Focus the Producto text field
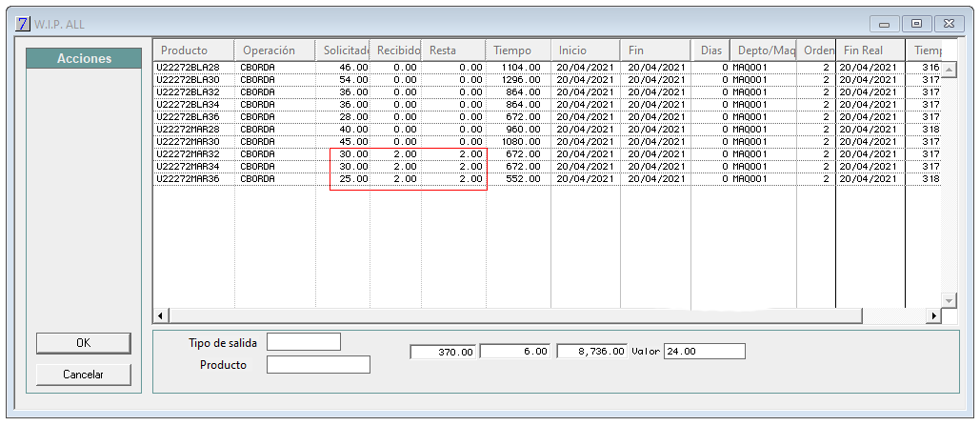 click(x=318, y=364)
